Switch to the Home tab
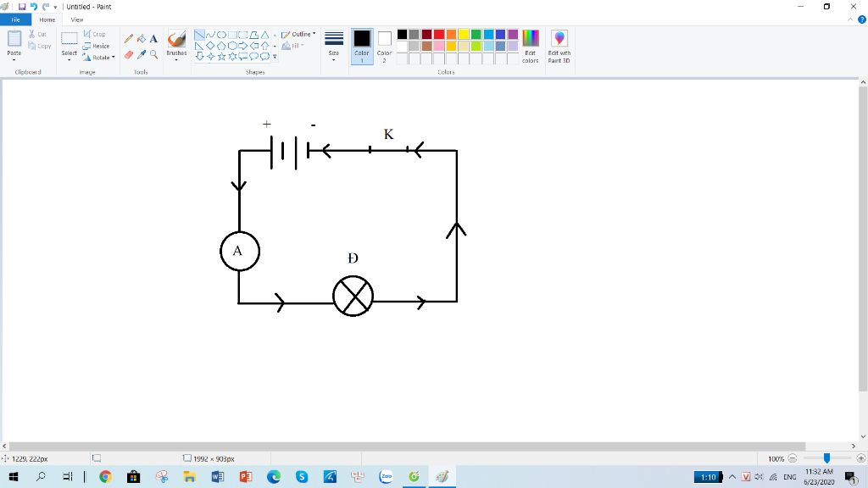The image size is (868, 488). point(47,20)
